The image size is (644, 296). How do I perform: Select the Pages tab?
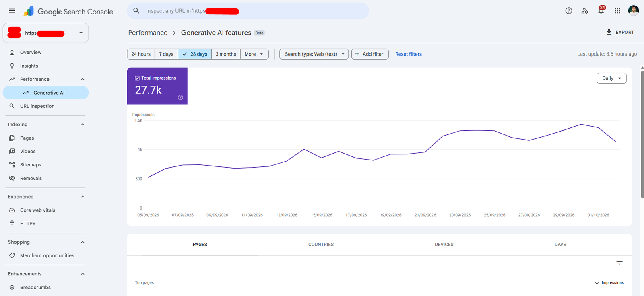[200, 245]
